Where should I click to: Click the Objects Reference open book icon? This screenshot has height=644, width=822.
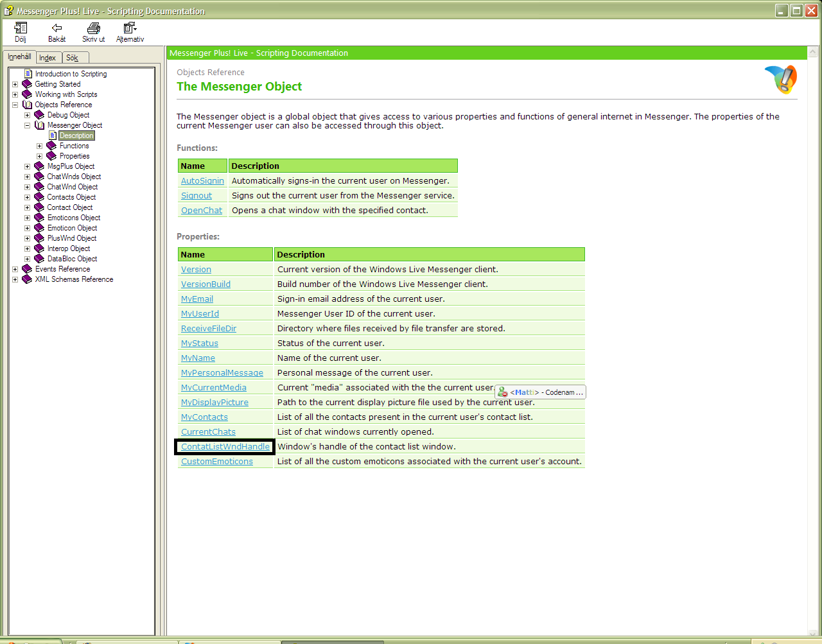[27, 105]
